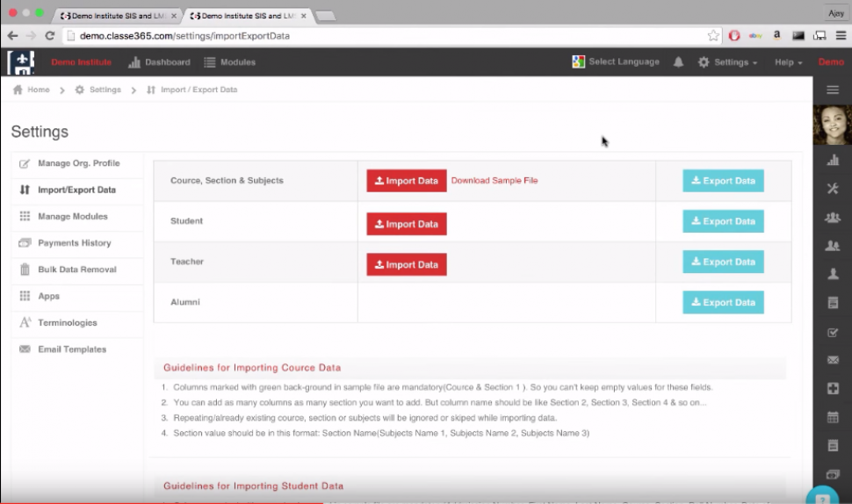Open the document-lines icon below person icon
852x504 pixels.
(833, 303)
